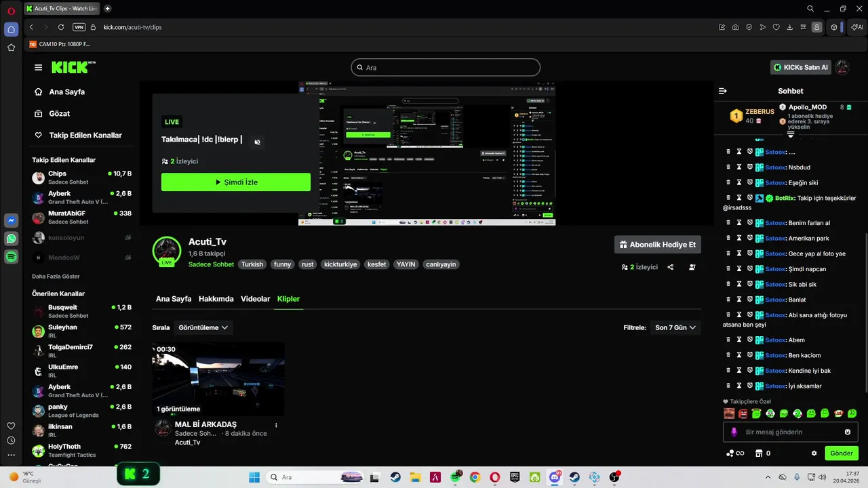Image resolution: width=868 pixels, height=488 pixels.
Task: Take a snapshot with the camera icon
Action: 735,27
